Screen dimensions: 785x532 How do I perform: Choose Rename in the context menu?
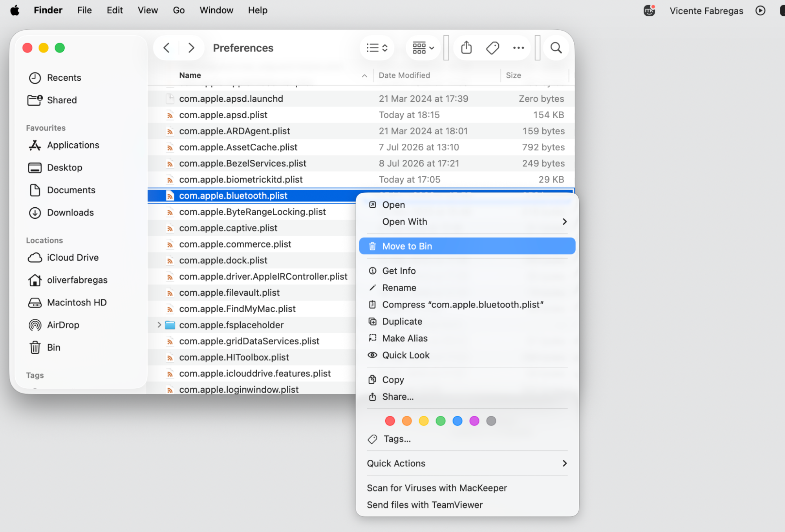pyautogui.click(x=467, y=288)
